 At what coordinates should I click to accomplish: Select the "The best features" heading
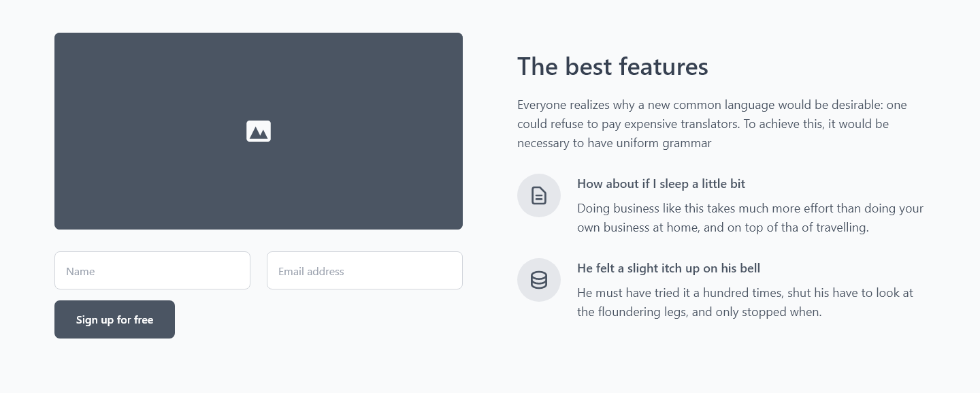coord(612,66)
